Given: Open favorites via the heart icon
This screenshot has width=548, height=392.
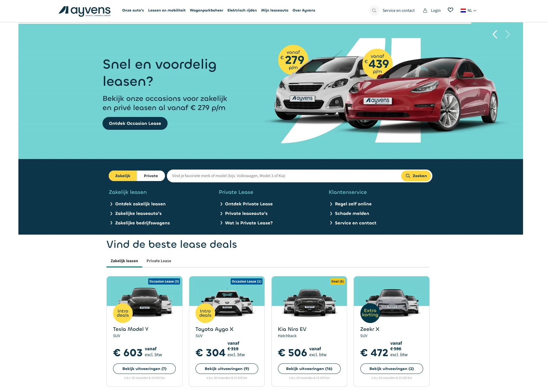Looking at the screenshot, I should coord(450,10).
